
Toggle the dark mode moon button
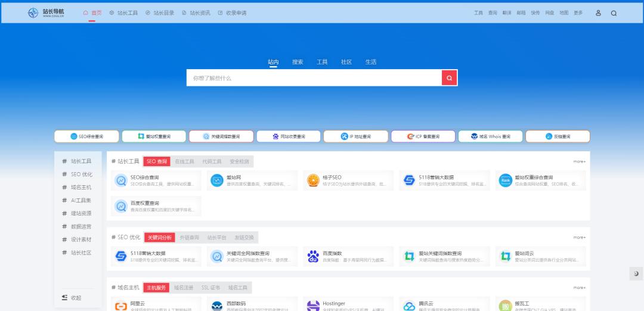click(636, 273)
